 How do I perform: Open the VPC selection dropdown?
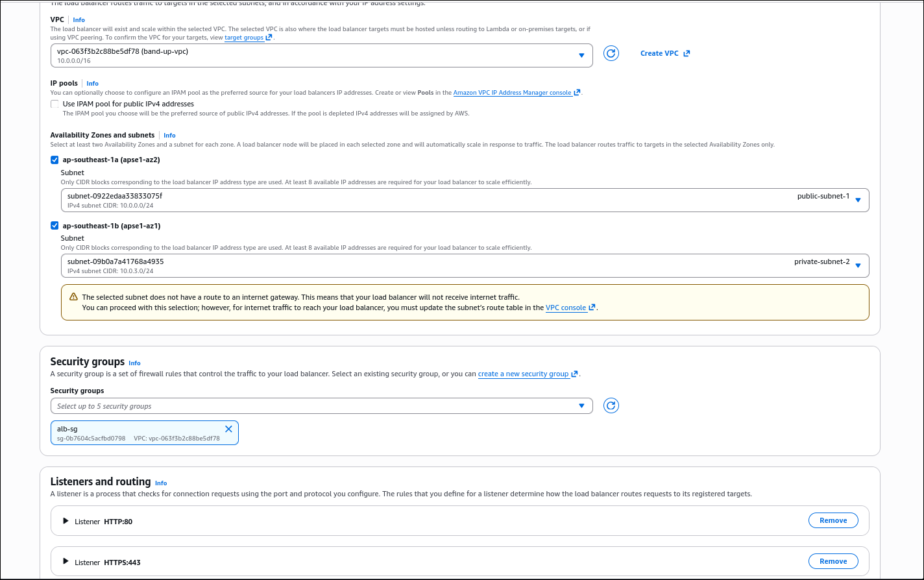click(321, 55)
